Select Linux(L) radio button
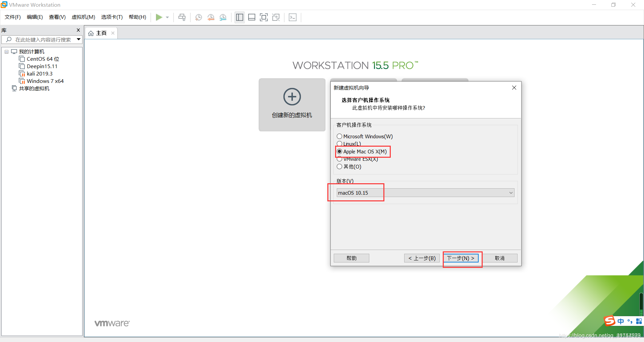This screenshot has width=644, height=342. (339, 144)
